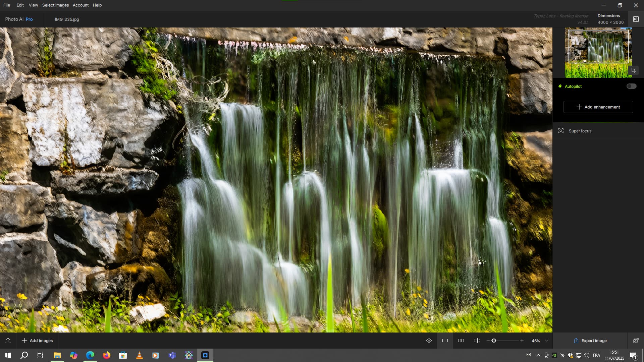Click the Add enhancement button
Viewport: 644px width, 362px height.
(x=598, y=107)
